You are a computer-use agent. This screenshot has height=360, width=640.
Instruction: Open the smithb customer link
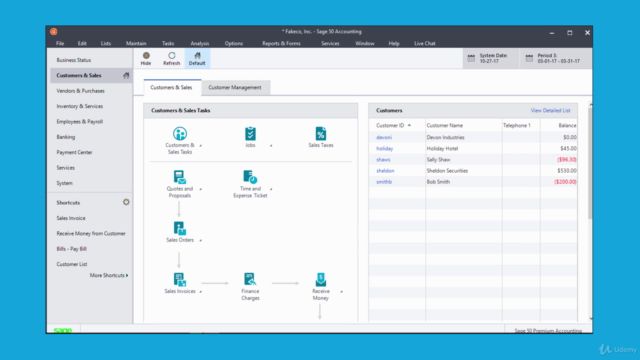[x=384, y=182]
